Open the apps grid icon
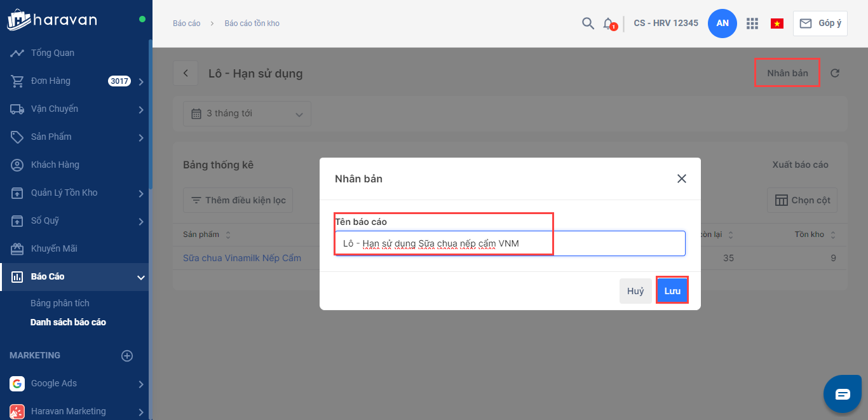The height and width of the screenshot is (420, 868). pos(752,24)
